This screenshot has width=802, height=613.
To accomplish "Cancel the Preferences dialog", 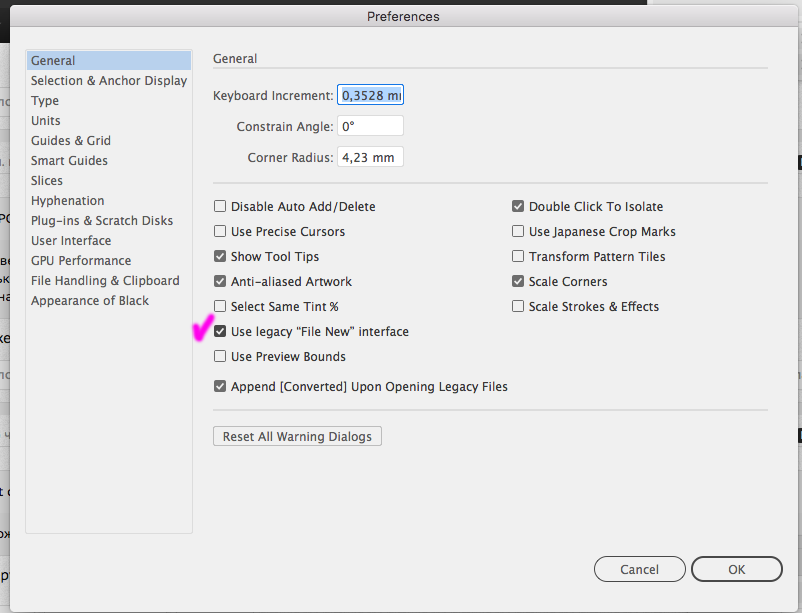I will click(639, 570).
